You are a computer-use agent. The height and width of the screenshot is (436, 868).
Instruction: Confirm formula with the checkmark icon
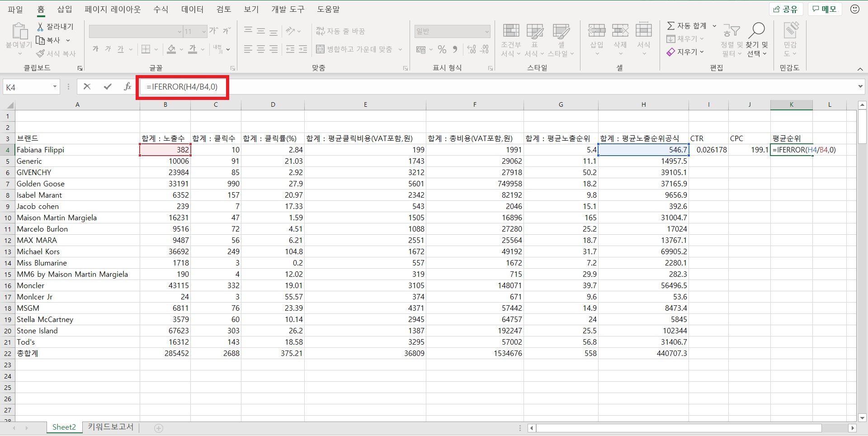click(108, 86)
